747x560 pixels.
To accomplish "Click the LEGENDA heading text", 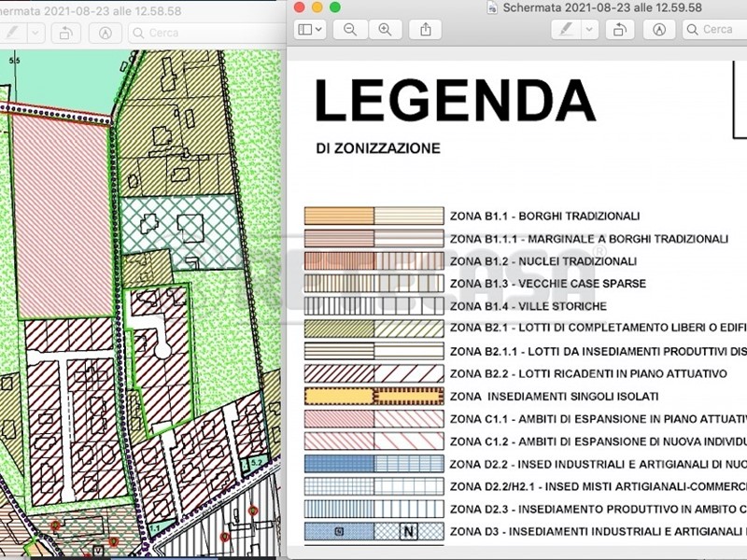I will tap(455, 101).
